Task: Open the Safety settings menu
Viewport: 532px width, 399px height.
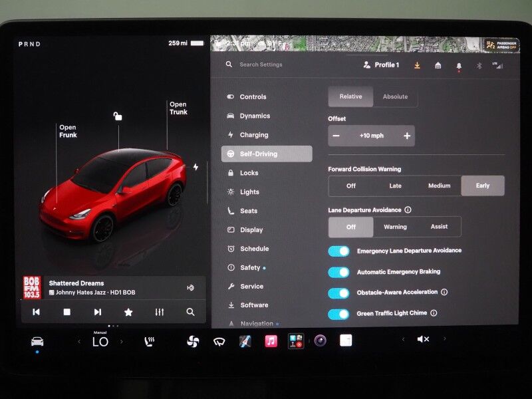Action: (267, 268)
